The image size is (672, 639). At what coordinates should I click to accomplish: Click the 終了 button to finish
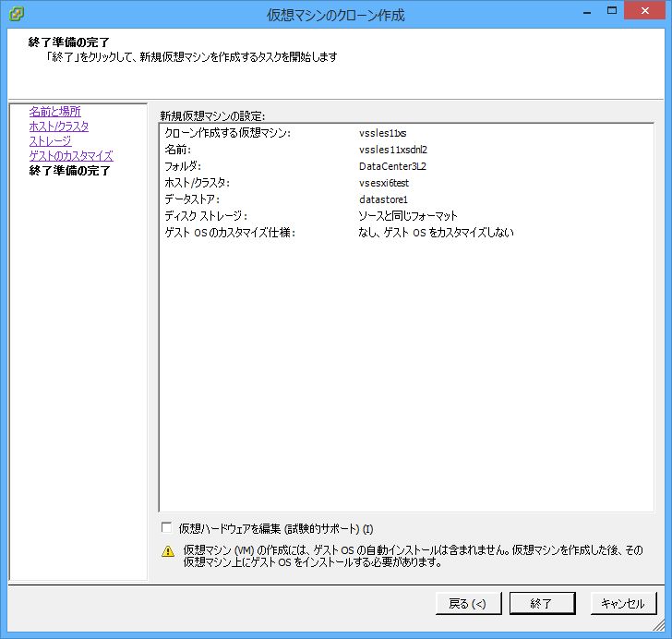point(542,604)
